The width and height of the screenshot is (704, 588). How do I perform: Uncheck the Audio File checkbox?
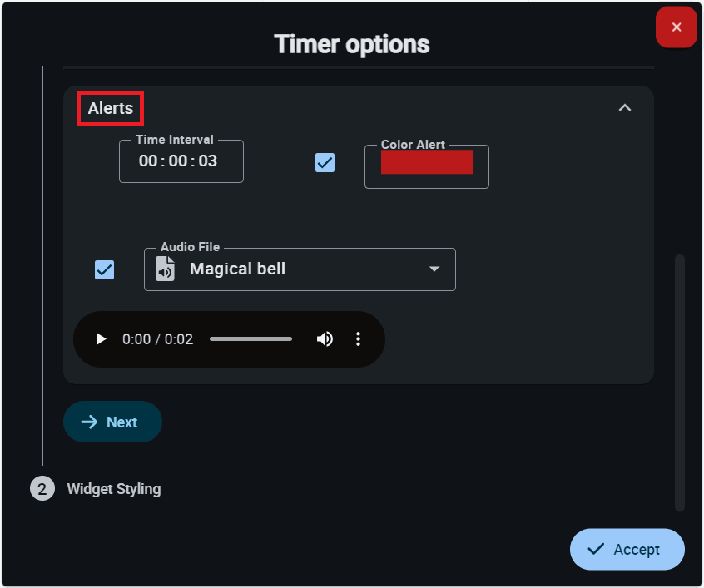click(105, 269)
